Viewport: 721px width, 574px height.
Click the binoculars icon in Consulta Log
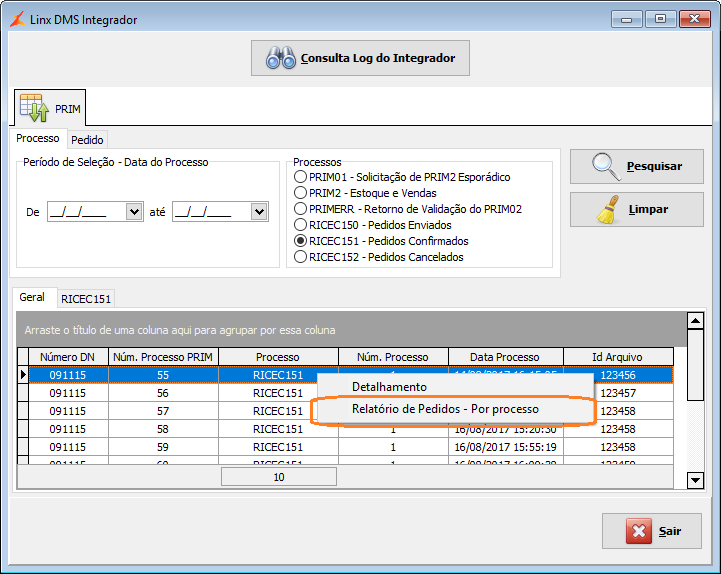(x=280, y=58)
